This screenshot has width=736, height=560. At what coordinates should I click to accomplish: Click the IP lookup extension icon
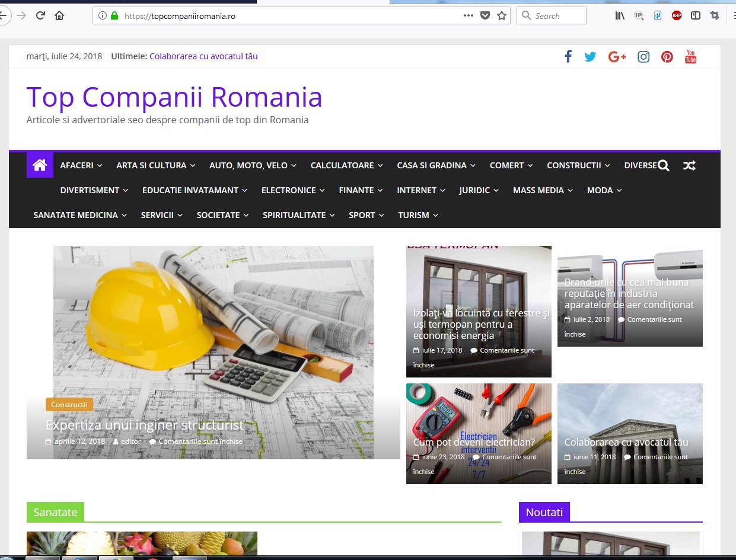tap(639, 16)
